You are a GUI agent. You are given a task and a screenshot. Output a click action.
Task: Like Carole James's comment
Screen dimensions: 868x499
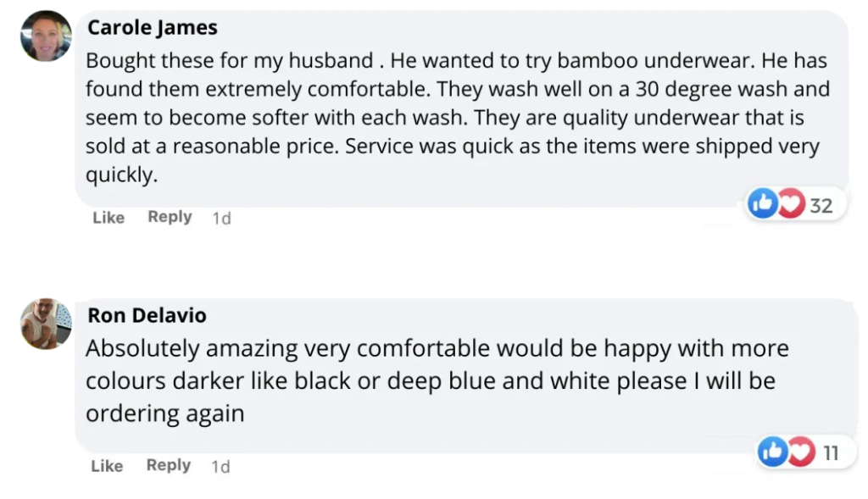108,218
